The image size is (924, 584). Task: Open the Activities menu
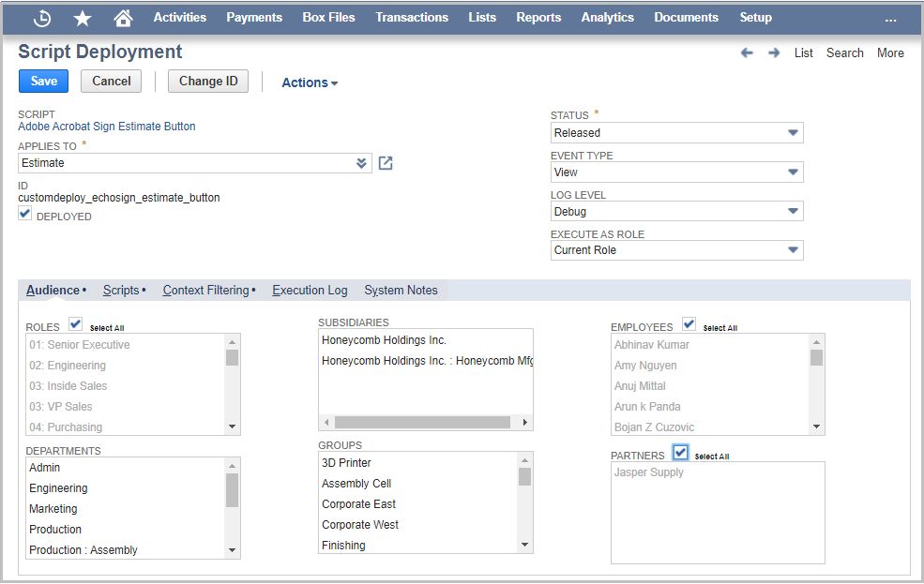[x=180, y=18]
